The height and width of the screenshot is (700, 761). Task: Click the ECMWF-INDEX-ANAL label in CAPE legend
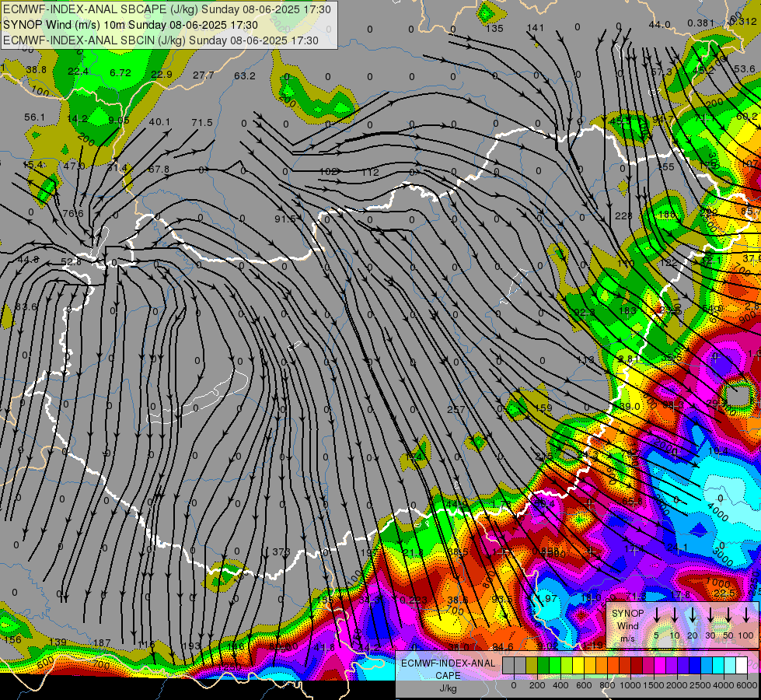click(x=448, y=663)
